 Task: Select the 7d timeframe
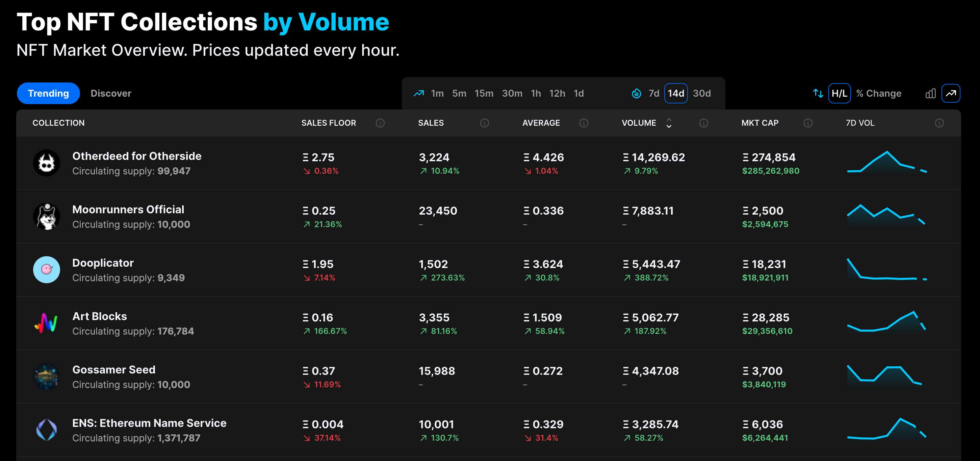coord(653,93)
